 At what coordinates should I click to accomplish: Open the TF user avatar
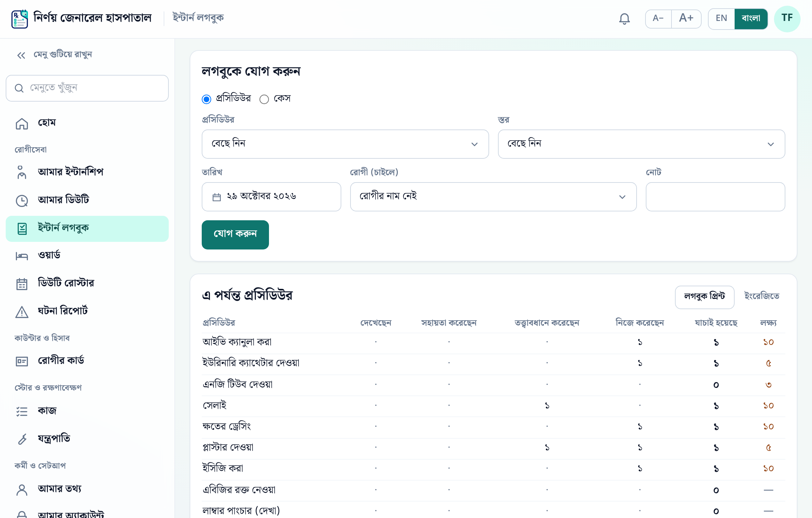pyautogui.click(x=787, y=18)
